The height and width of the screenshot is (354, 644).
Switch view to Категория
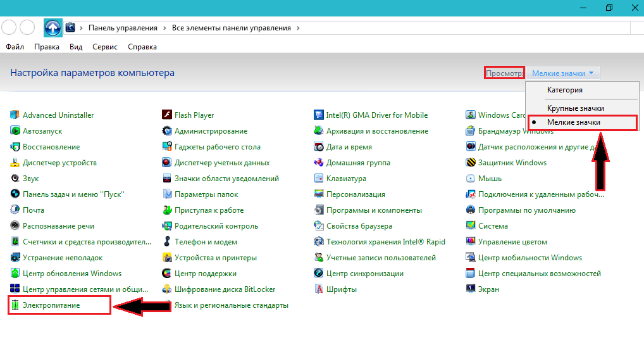coord(564,90)
